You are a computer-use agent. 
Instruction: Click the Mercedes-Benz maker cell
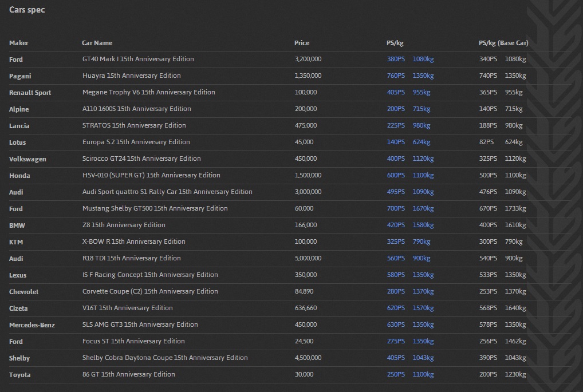32,324
